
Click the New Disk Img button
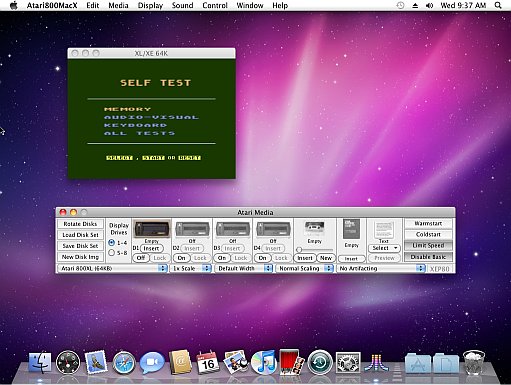click(x=80, y=257)
